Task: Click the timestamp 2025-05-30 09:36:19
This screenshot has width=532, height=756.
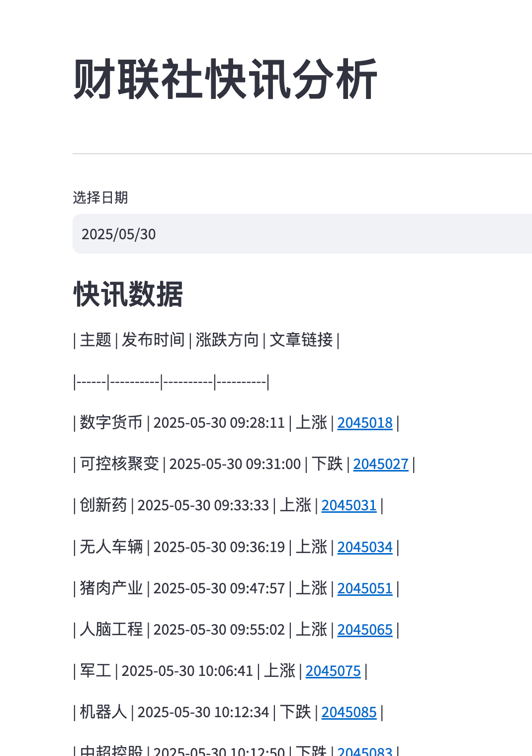Action: pyautogui.click(x=219, y=547)
